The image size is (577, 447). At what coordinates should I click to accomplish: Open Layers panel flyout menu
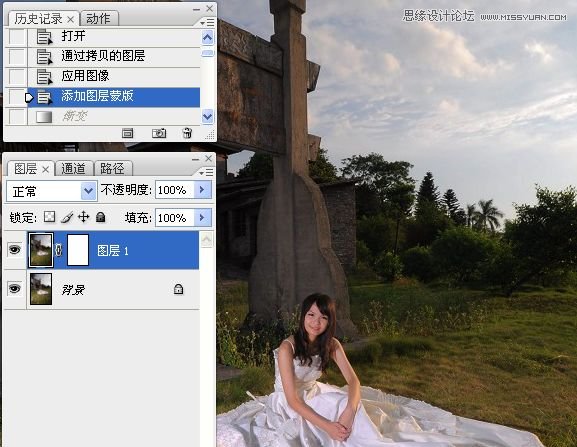coord(207,172)
